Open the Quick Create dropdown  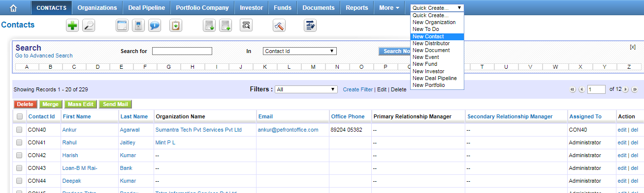click(x=437, y=8)
